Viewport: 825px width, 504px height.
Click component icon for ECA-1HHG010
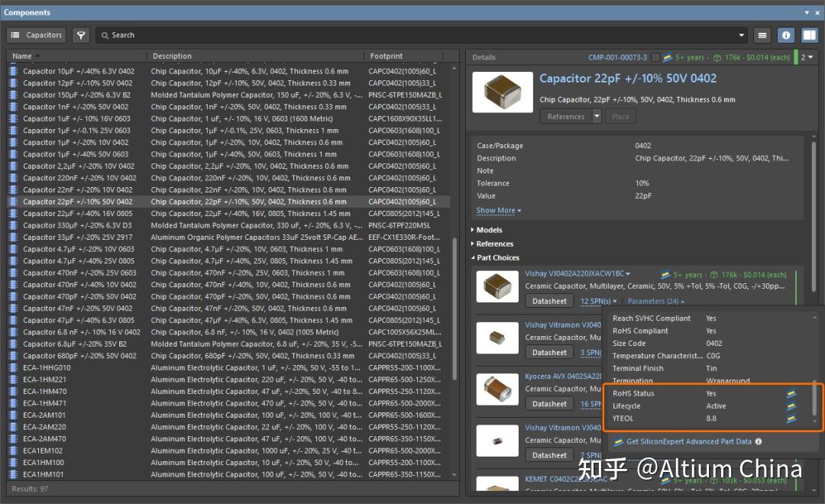pyautogui.click(x=14, y=368)
